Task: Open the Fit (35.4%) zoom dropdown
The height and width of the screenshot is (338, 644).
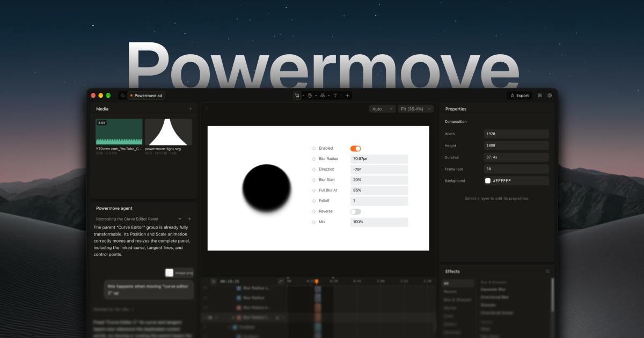Action: (415, 109)
